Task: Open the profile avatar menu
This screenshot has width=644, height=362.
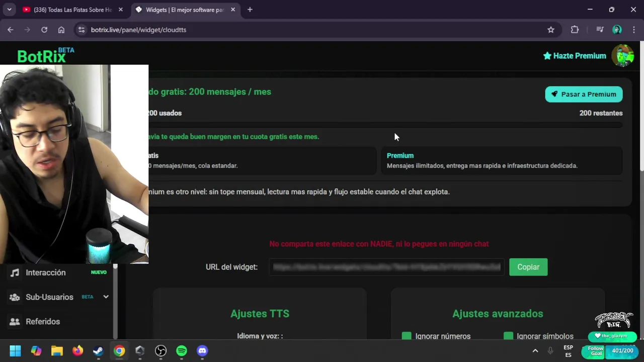Action: tap(622, 56)
